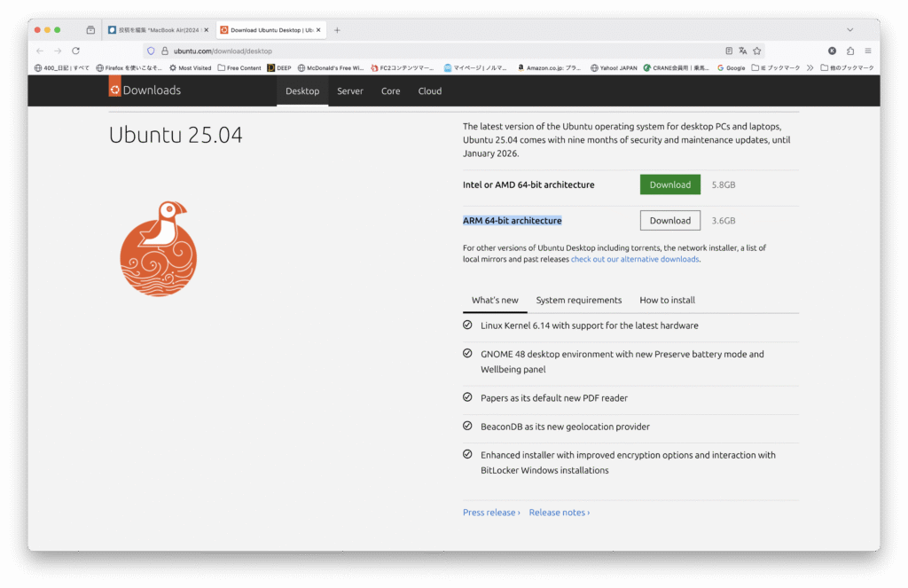
Task: Open the Release notes link
Action: pos(560,513)
